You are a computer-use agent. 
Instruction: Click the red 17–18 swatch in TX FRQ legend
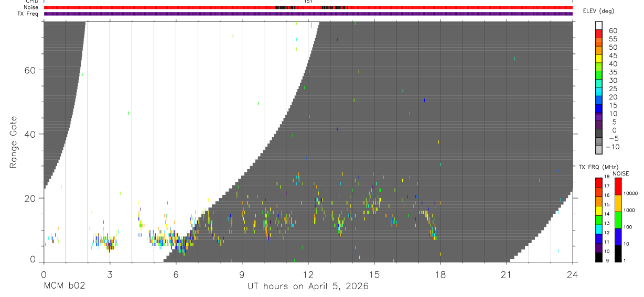[599, 182]
